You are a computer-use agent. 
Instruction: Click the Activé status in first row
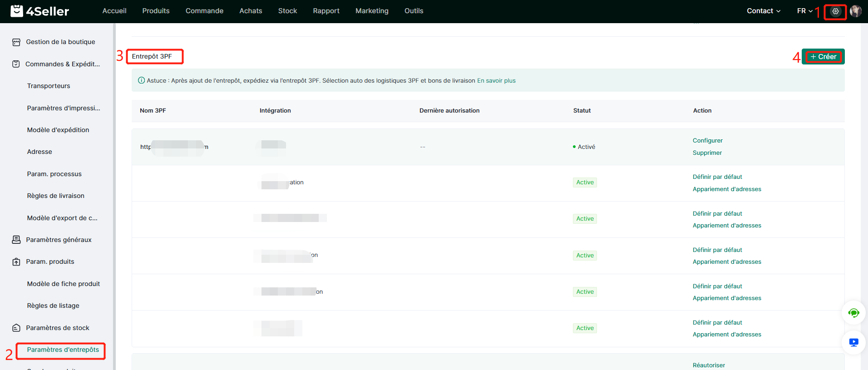tap(584, 147)
